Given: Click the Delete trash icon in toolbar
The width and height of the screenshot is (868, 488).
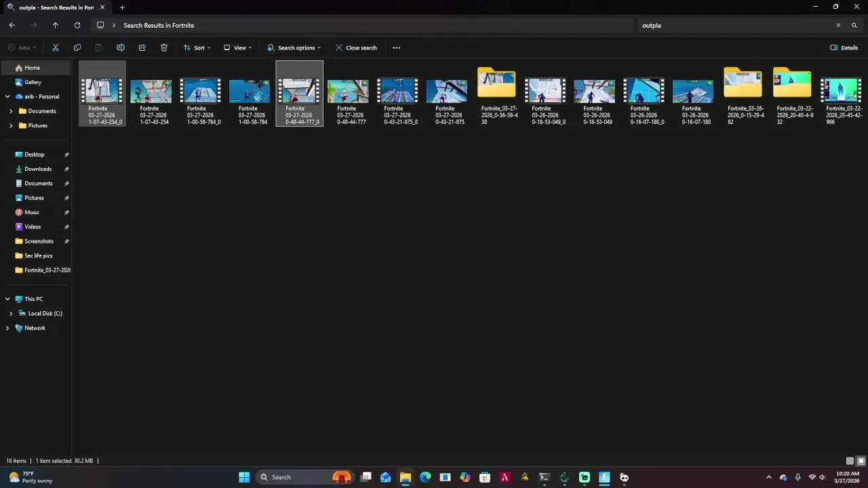Looking at the screenshot, I should pos(164,47).
